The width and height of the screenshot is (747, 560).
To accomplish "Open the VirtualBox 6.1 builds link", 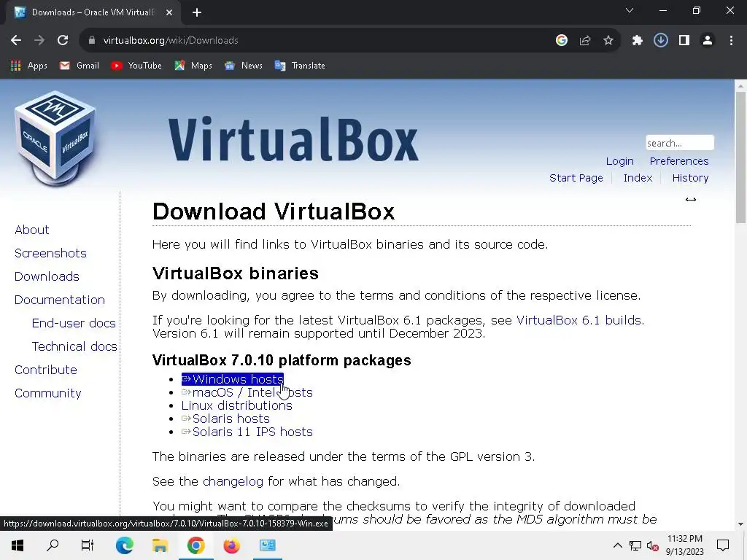I will pyautogui.click(x=579, y=320).
